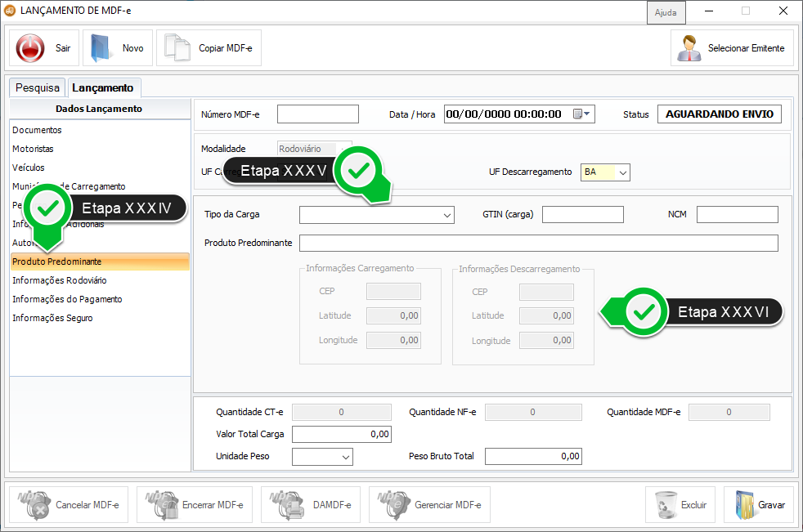Click the Descarregamento CEP field
803x532 pixels.
click(x=546, y=292)
